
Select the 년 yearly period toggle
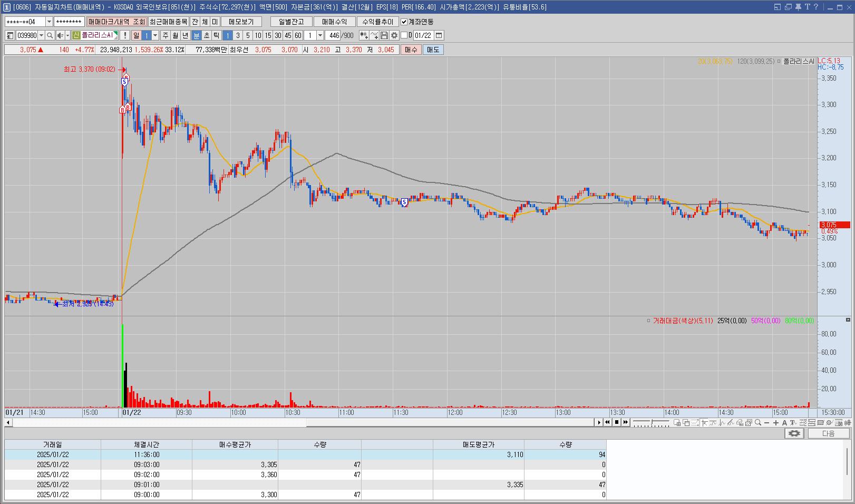pyautogui.click(x=186, y=35)
